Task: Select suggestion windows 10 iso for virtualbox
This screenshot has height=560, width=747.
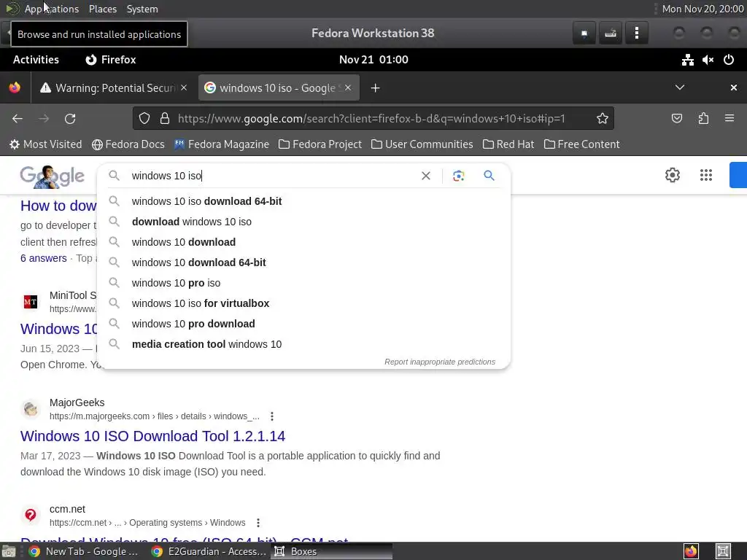Action: (x=303, y=303)
